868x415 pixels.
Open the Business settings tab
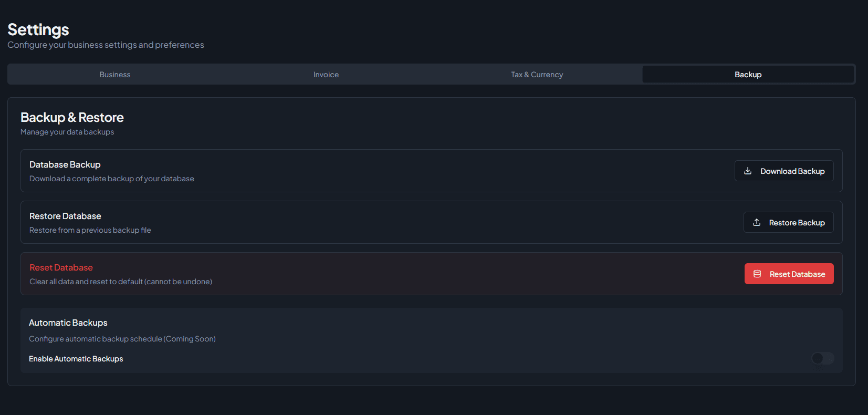pos(115,75)
